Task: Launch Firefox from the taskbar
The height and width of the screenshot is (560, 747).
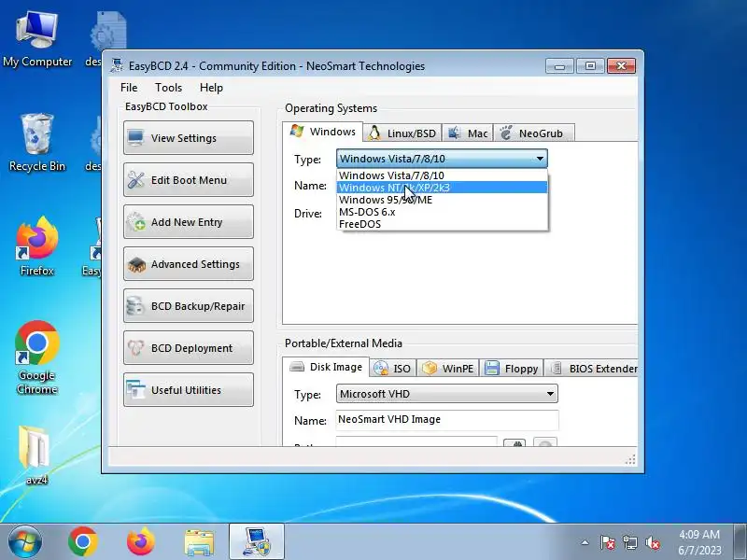Action: coord(141,541)
